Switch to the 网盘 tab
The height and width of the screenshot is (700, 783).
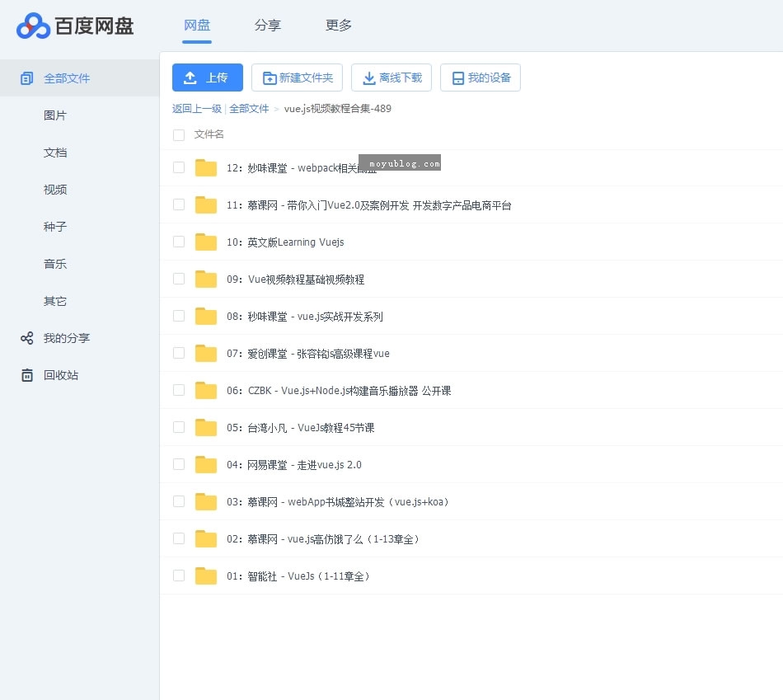[197, 25]
